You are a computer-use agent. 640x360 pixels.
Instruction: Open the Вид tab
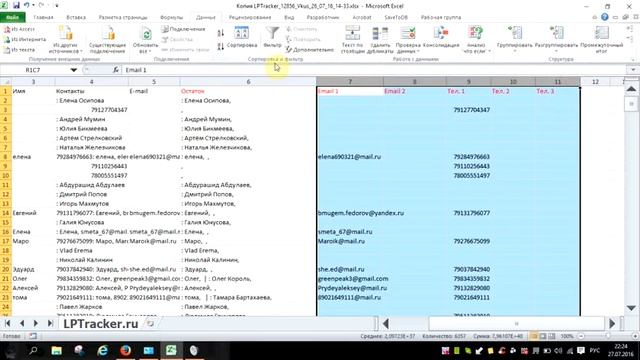coord(289,18)
